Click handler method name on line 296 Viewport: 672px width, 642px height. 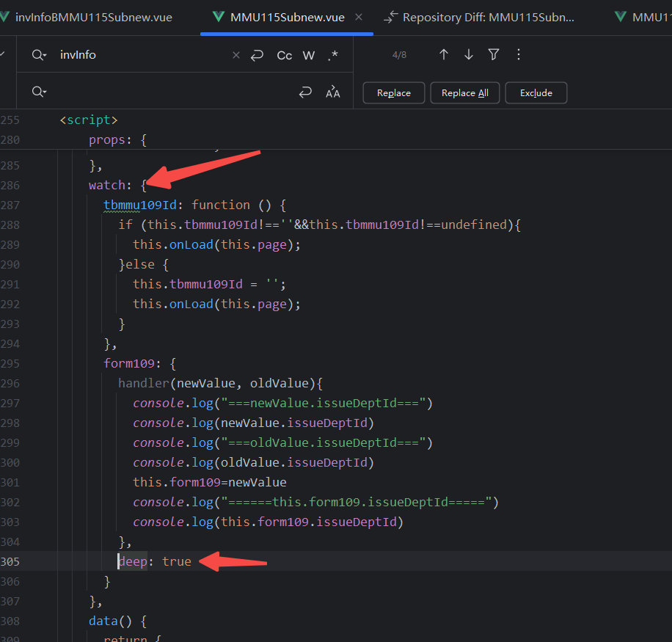click(144, 383)
